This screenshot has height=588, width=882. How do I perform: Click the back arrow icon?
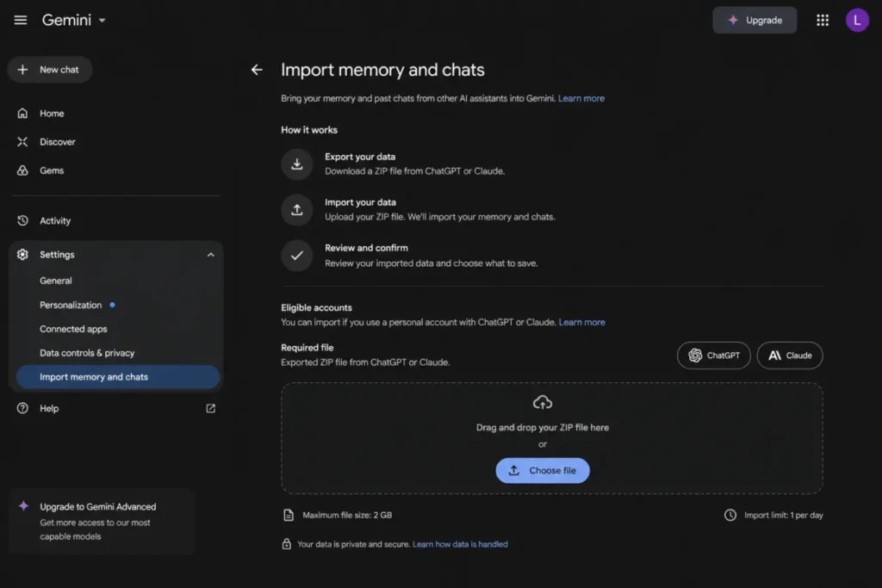tap(257, 70)
